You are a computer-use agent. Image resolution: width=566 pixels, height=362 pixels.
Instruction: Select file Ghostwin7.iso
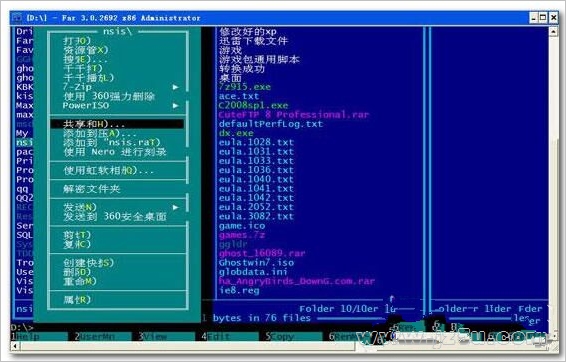click(x=256, y=262)
